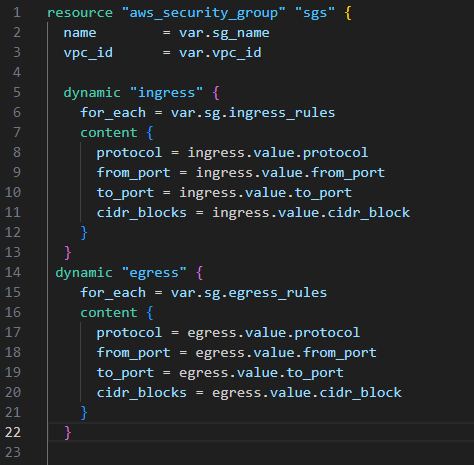Click "to_port" attribute on line 10
Image resolution: width=474 pixels, height=465 pixels.
tap(125, 193)
